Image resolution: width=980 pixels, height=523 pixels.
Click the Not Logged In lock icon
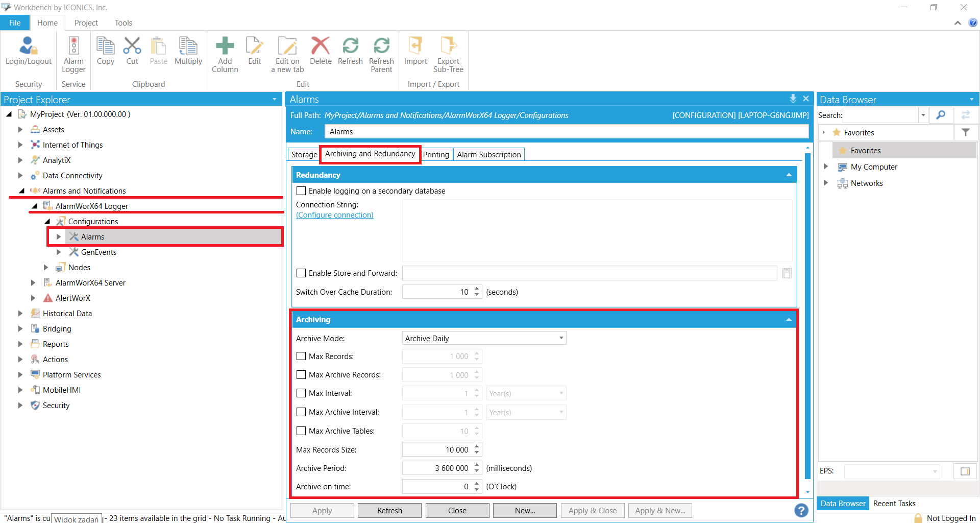coord(918,518)
